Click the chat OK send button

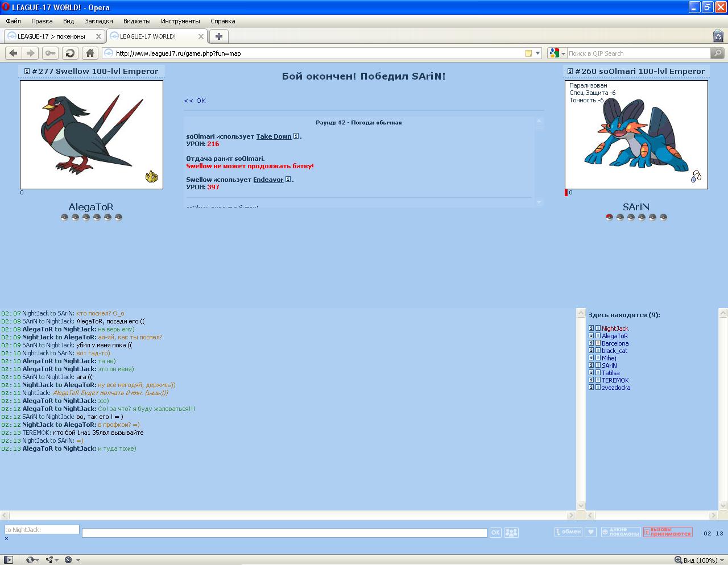(x=495, y=533)
